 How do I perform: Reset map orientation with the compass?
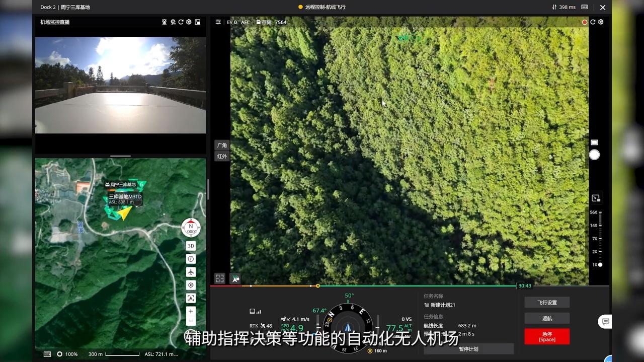tap(191, 228)
